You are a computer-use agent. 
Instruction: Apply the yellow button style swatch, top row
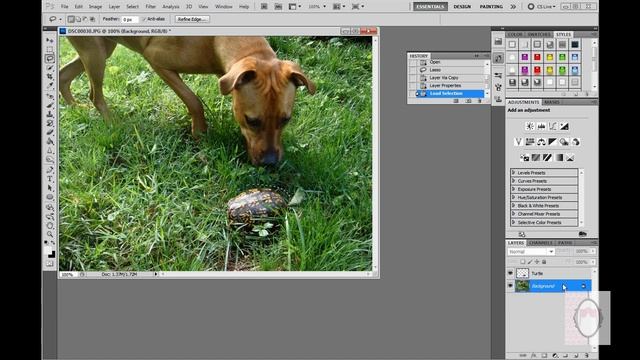(x=550, y=57)
